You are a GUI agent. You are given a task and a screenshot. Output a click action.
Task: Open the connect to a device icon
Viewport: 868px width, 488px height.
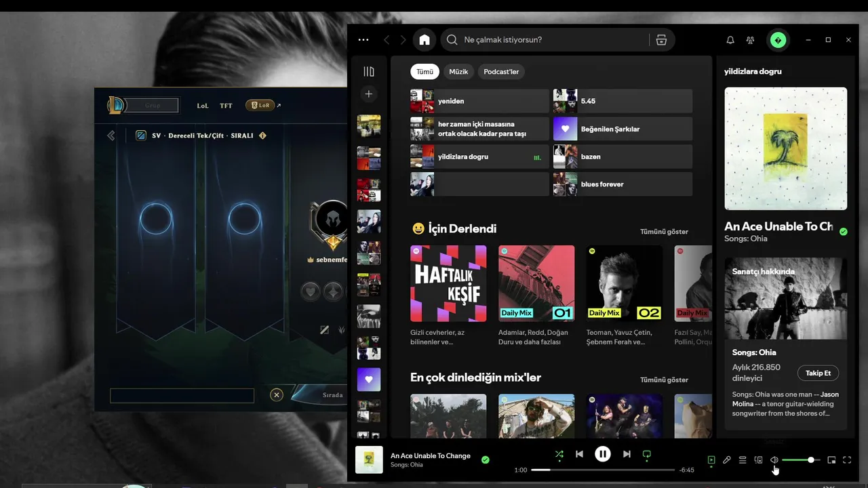(x=759, y=460)
